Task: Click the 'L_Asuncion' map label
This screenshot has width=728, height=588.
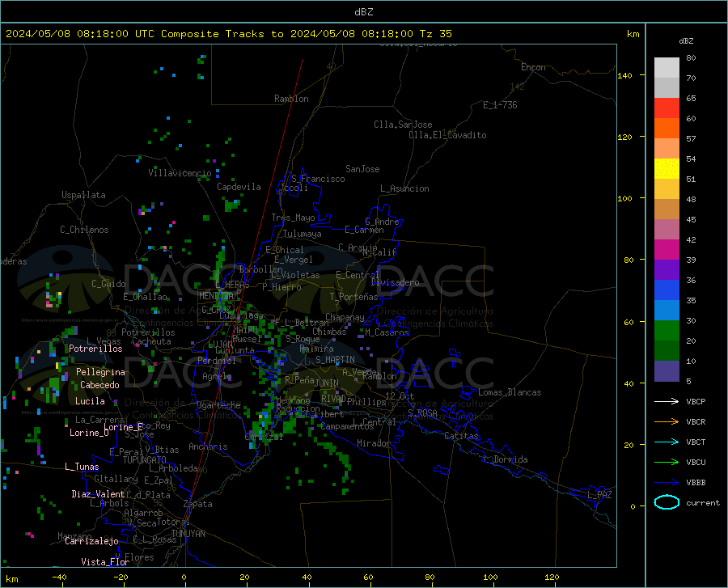Action: coord(404,188)
